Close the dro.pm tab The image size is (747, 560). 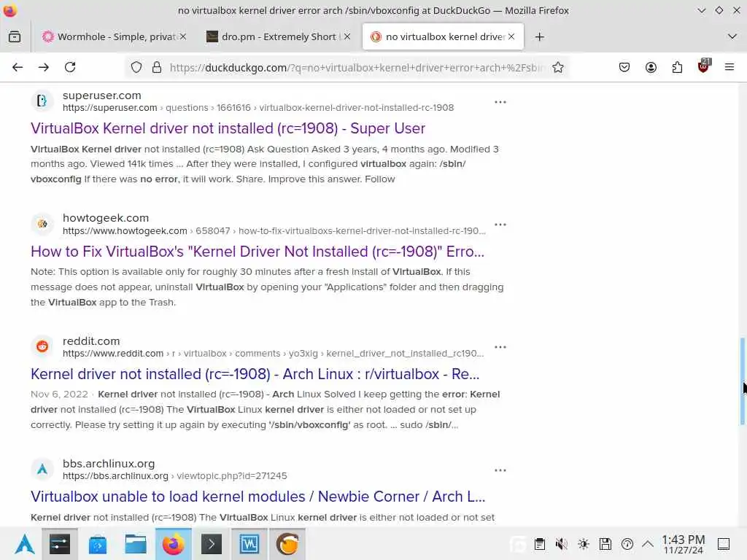[x=347, y=36]
